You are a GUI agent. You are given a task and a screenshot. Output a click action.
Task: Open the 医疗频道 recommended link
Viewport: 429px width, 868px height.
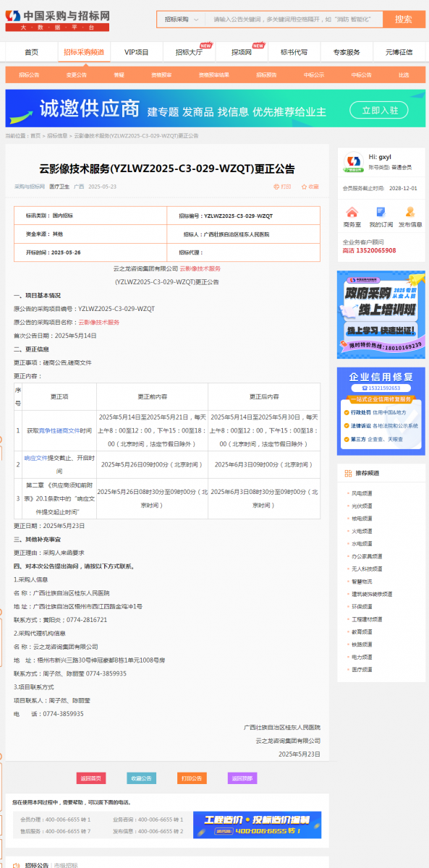[x=362, y=670]
